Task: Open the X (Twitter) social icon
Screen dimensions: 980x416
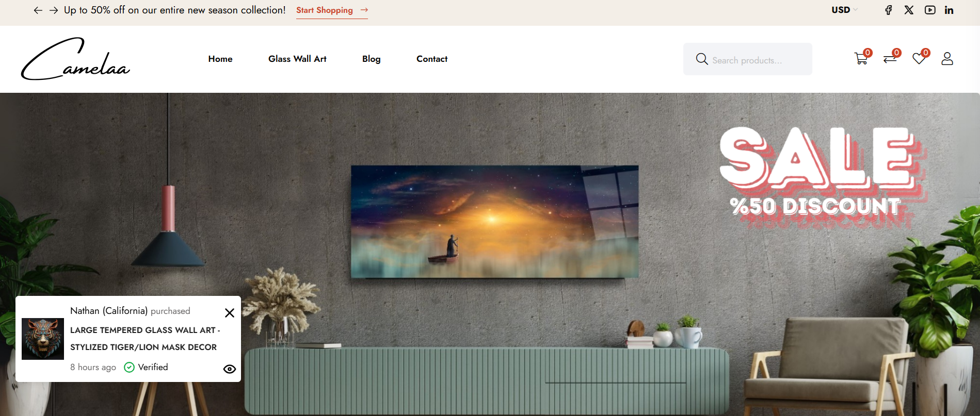Action: pos(909,10)
